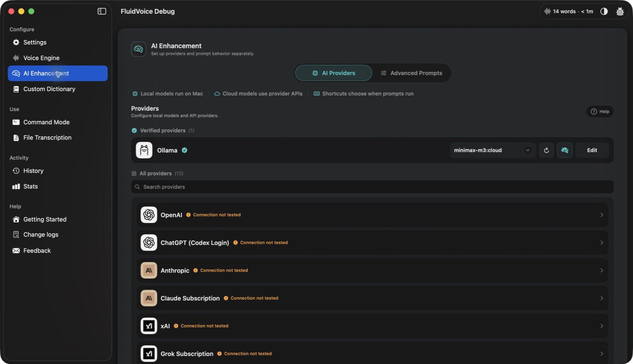The image size is (633, 364).
Task: Click xAI's "Connection not tested" status
Action: (205, 326)
